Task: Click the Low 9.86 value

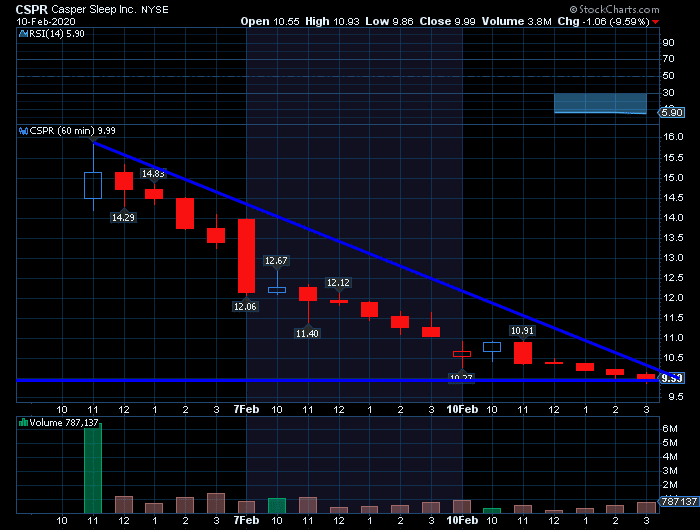Action: 389,21
